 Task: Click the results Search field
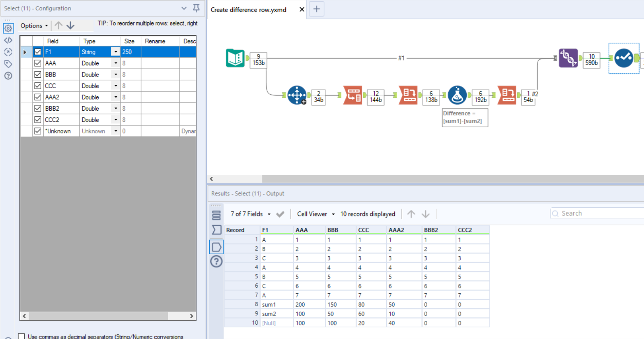[596, 213]
